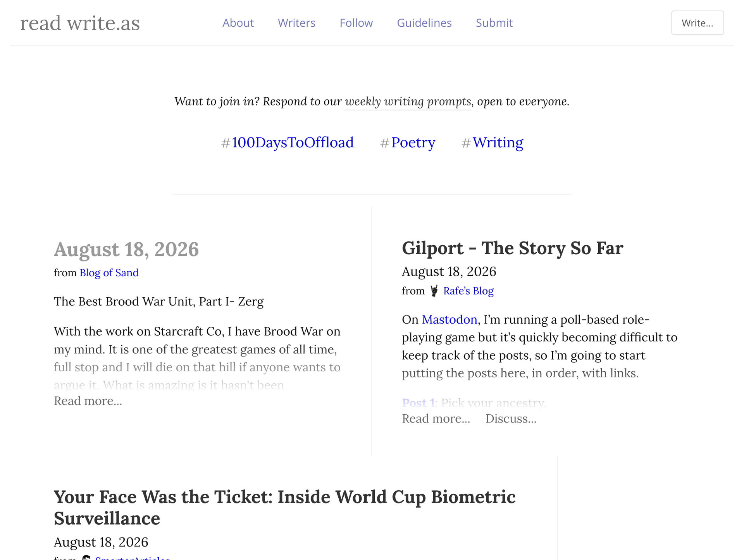744x560 pixels.
Task: Click the Write... button
Action: point(697,23)
